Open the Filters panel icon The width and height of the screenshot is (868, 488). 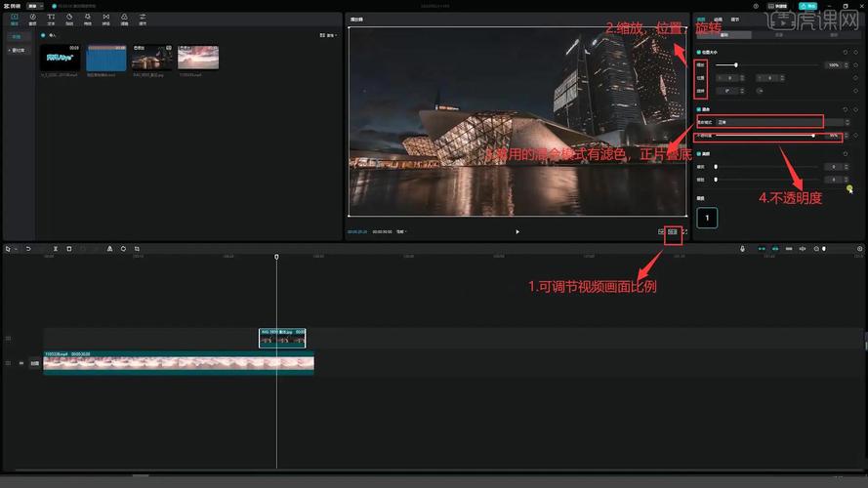pyautogui.click(x=124, y=20)
